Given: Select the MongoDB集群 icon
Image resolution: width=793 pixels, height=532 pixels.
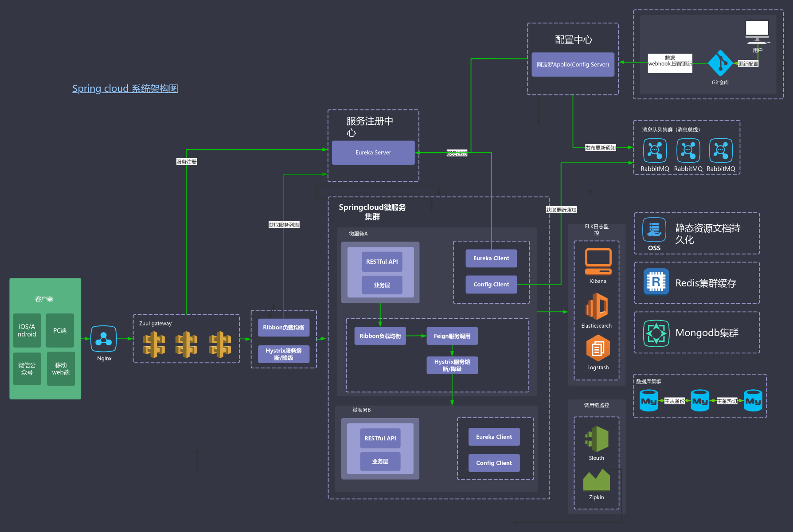Looking at the screenshot, I should pos(657,332).
